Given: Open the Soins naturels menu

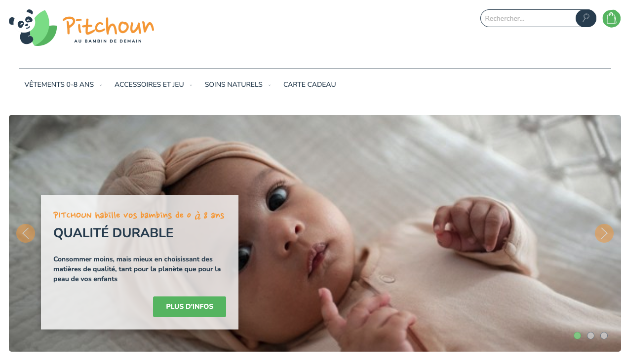Looking at the screenshot, I should 234,84.
